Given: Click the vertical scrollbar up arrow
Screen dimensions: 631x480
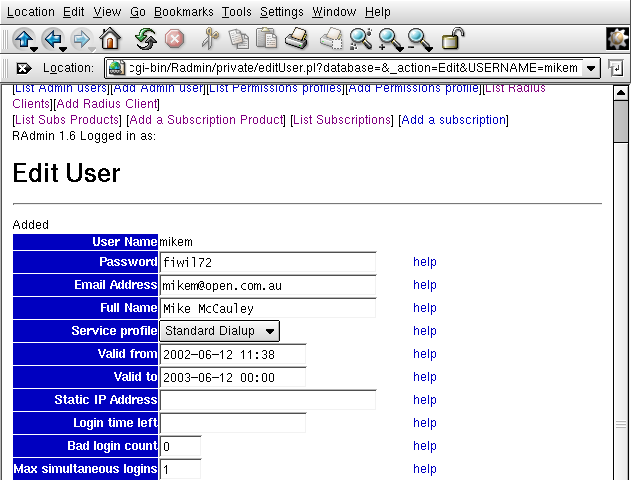Looking at the screenshot, I should point(621,93).
